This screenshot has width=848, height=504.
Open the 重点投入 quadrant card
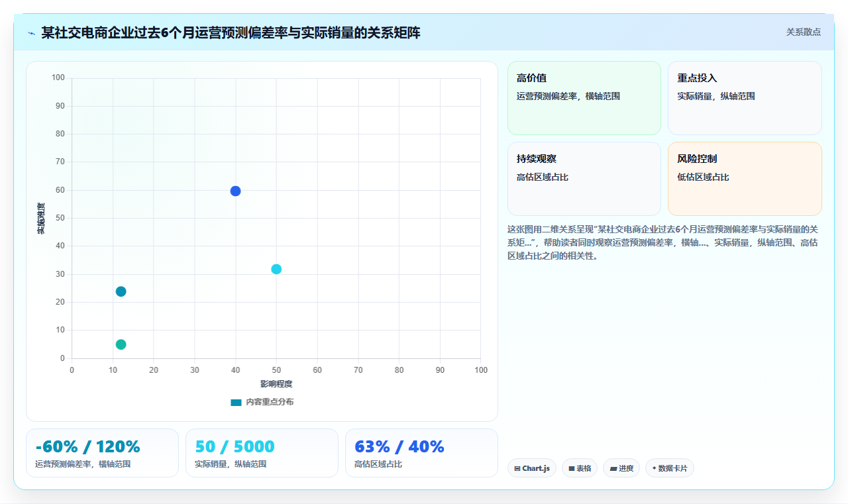coord(745,98)
